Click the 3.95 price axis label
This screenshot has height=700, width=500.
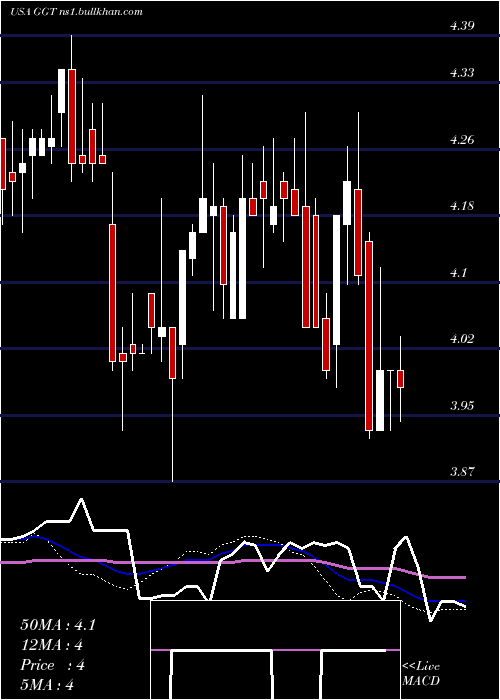tap(462, 406)
